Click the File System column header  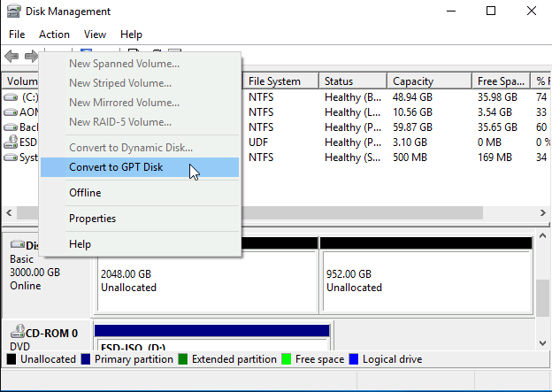click(280, 81)
